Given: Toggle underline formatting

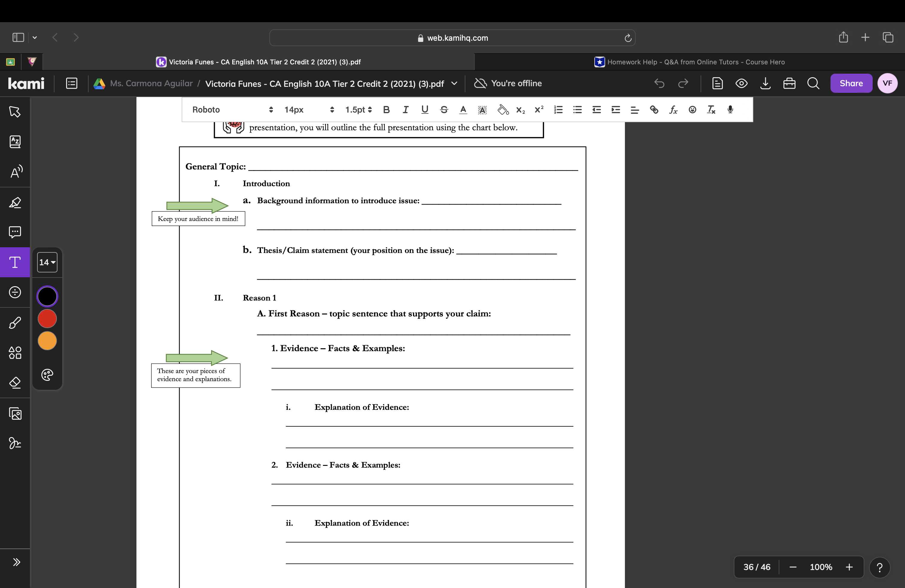Looking at the screenshot, I should tap(425, 110).
